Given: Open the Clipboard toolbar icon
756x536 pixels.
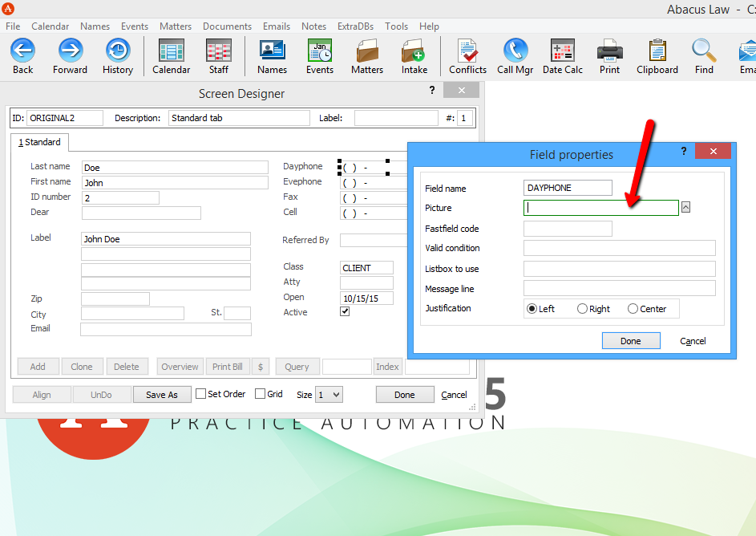Looking at the screenshot, I should [657, 51].
